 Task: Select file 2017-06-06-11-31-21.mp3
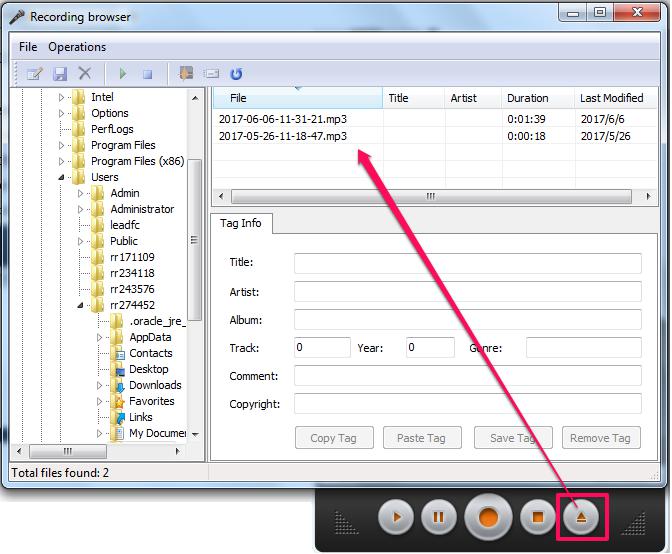[x=282, y=119]
